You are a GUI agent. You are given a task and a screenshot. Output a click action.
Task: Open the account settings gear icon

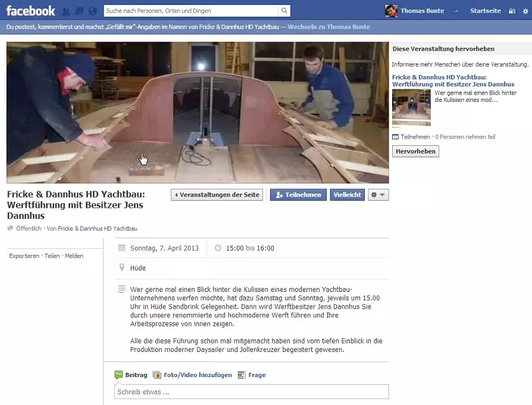click(x=525, y=11)
